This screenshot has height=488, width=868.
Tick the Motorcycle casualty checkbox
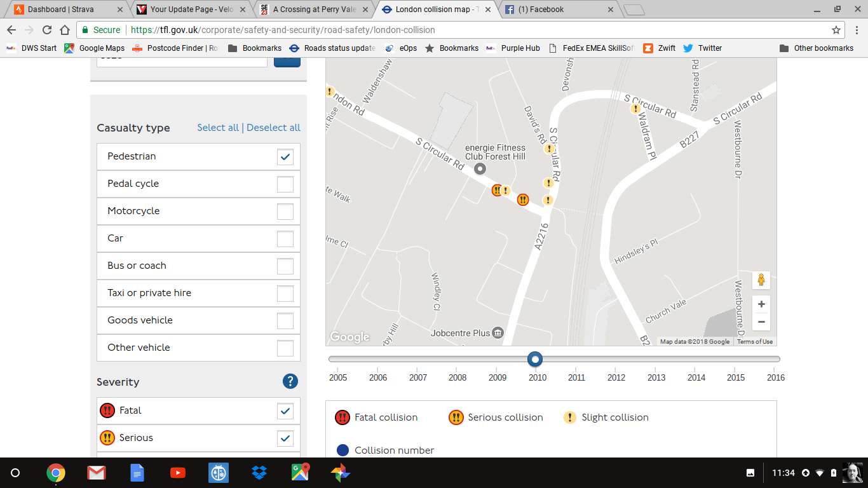[x=285, y=212]
